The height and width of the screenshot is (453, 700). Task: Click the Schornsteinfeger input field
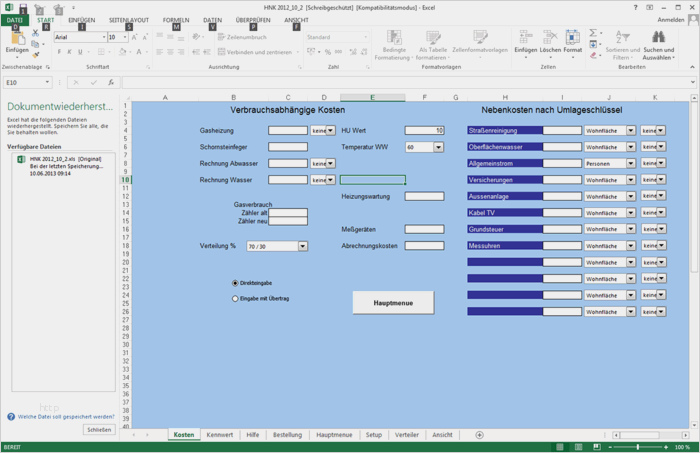[x=288, y=147]
